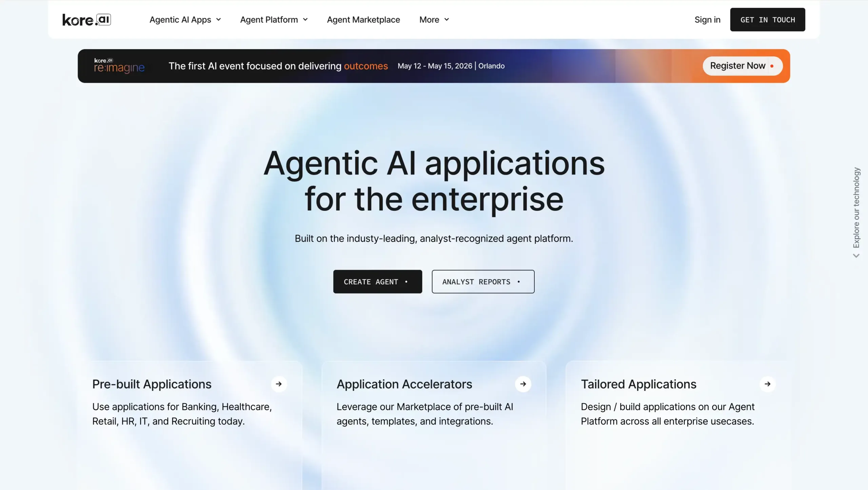The height and width of the screenshot is (490, 868).
Task: Open the More dropdown menu
Action: pos(434,20)
